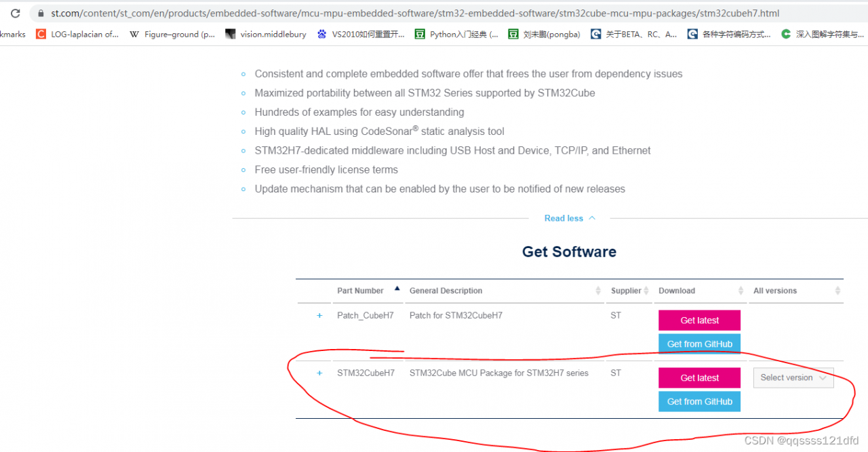Open the Figure–ground Wikipedia bookmark
The width and height of the screenshot is (868, 452).
[172, 34]
